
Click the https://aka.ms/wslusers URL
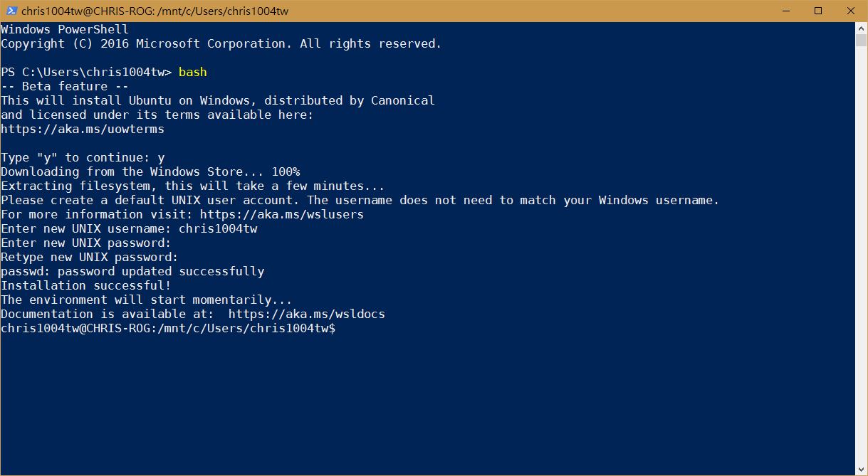point(282,214)
